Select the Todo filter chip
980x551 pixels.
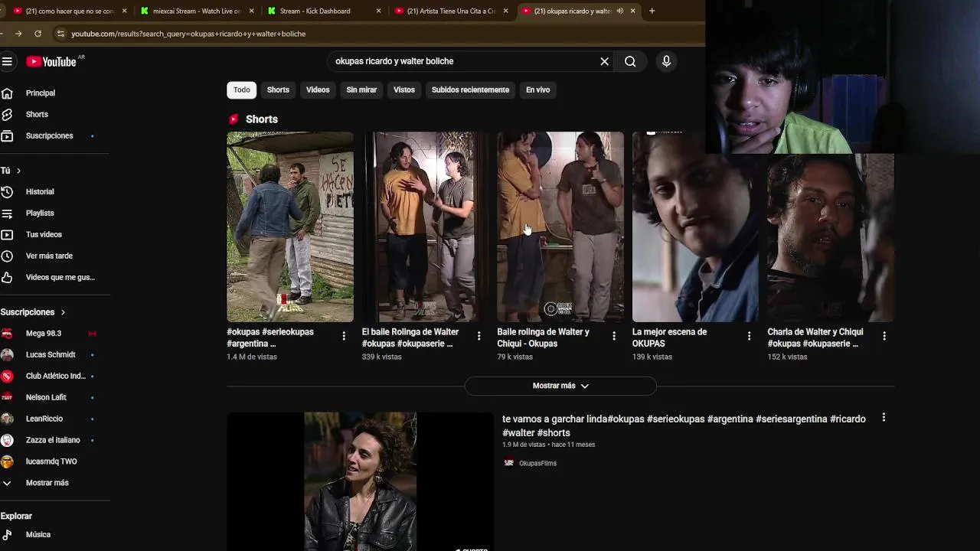pyautogui.click(x=242, y=90)
